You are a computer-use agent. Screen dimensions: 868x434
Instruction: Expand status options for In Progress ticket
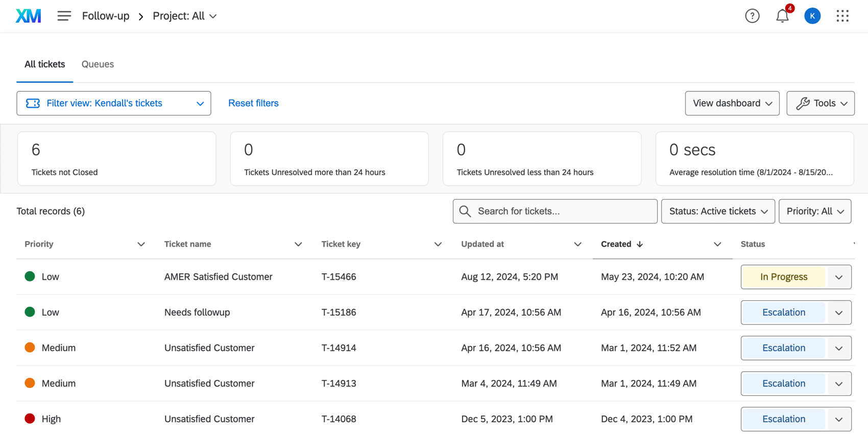click(838, 277)
